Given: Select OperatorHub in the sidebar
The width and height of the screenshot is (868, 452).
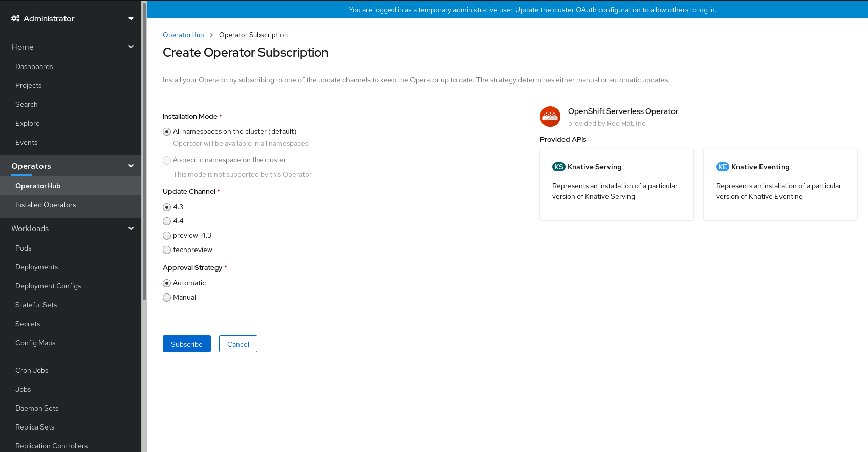Looking at the screenshot, I should [38, 186].
